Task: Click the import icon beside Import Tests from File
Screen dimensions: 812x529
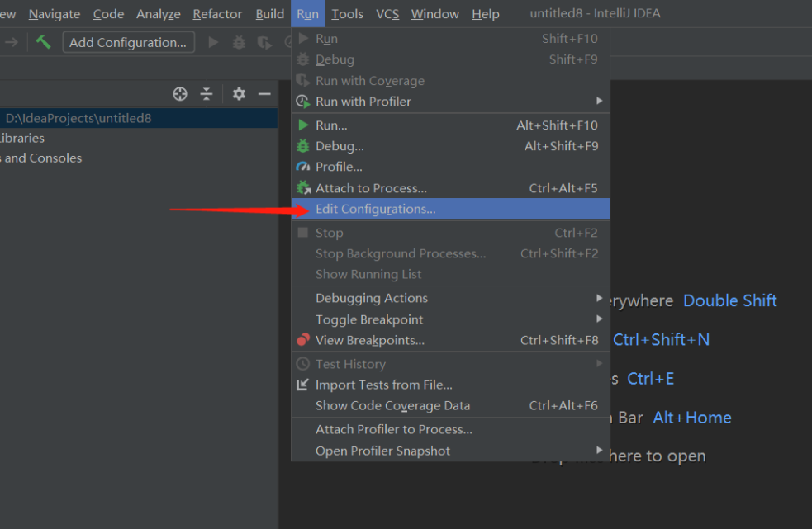Action: [302, 385]
